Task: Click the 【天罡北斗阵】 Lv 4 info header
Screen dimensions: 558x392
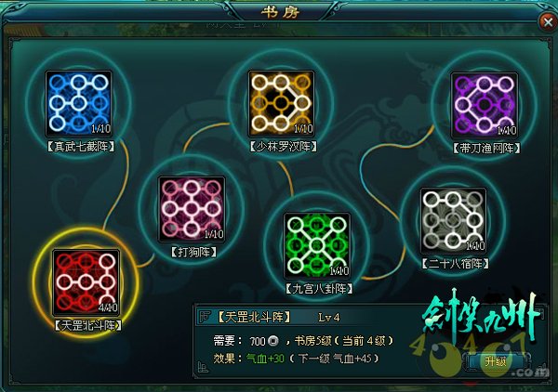Action: [279, 317]
